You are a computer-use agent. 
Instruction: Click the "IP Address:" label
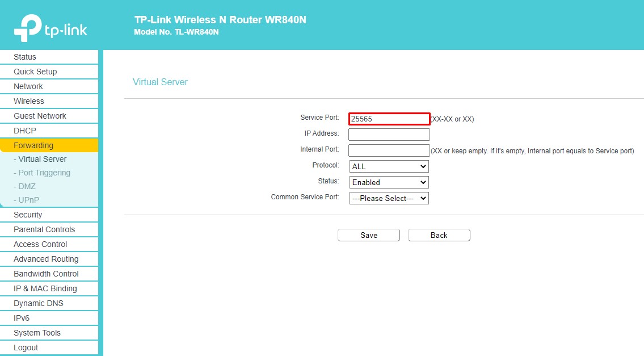point(322,133)
